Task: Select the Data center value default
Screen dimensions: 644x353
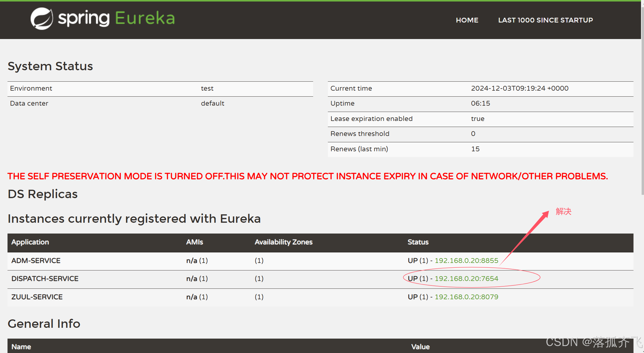Action: pyautogui.click(x=212, y=103)
